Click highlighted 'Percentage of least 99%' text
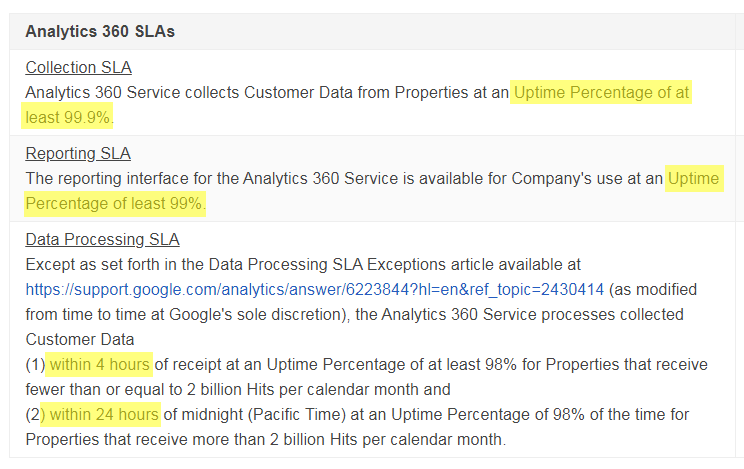744x469 pixels. tap(115, 204)
